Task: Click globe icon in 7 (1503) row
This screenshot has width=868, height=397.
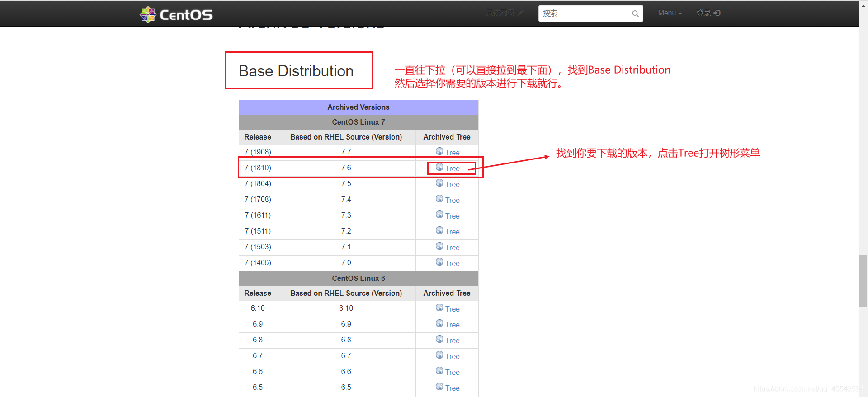Action: 439,246
